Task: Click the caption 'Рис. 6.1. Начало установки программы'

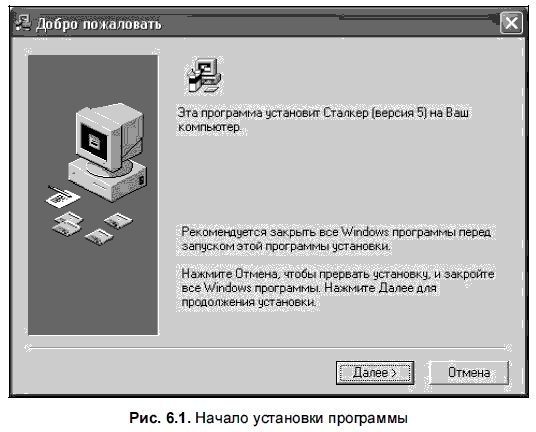Action: 268,418
